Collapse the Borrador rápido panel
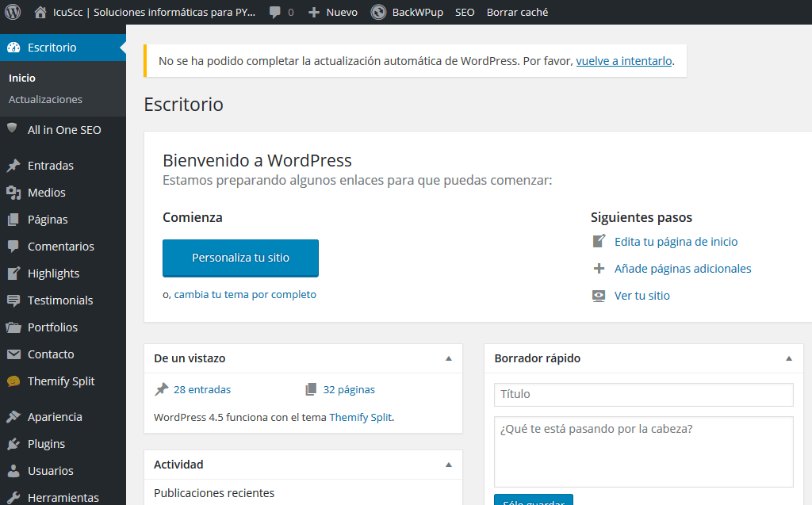The width and height of the screenshot is (812, 505). [789, 358]
